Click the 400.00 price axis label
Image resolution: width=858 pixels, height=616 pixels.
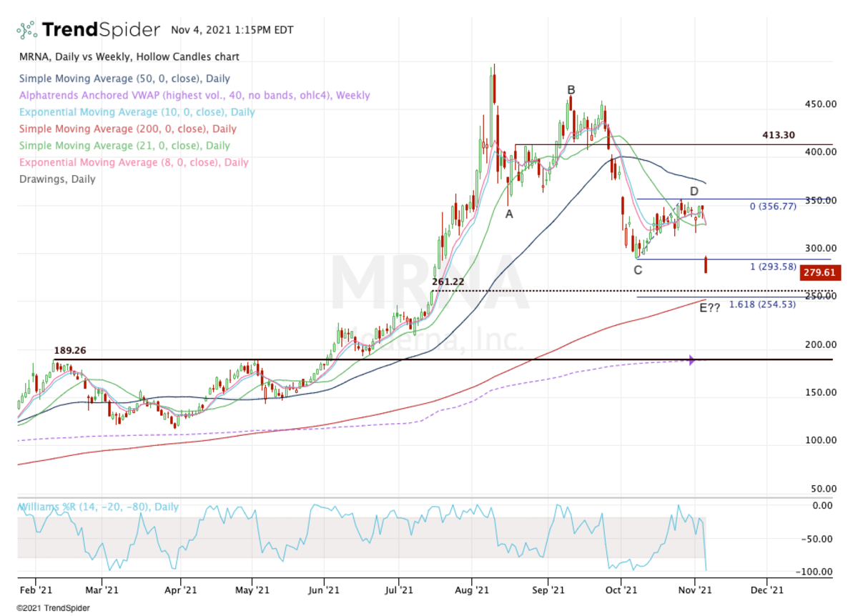tap(819, 151)
